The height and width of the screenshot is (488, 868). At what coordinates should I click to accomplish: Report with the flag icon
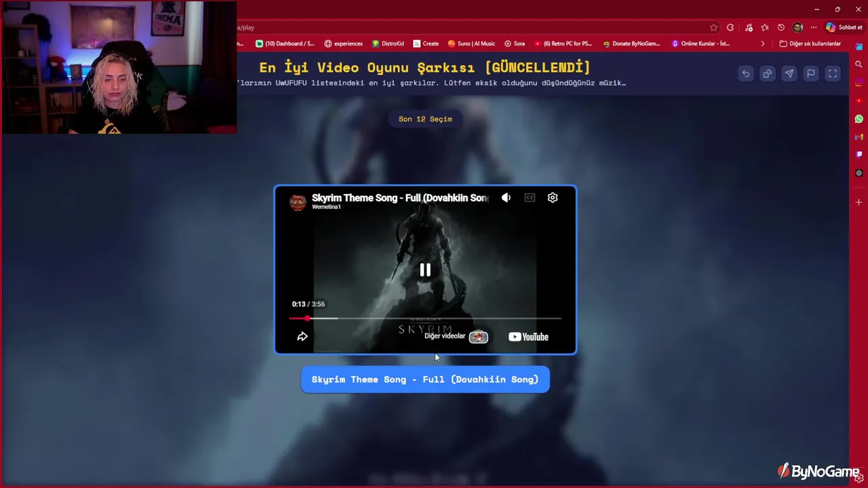point(810,74)
